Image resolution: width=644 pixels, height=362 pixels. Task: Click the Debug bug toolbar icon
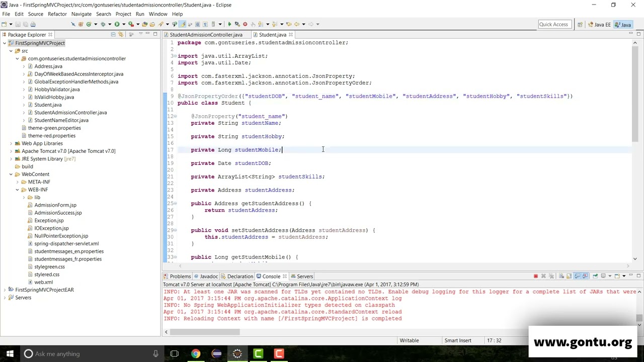click(103, 24)
